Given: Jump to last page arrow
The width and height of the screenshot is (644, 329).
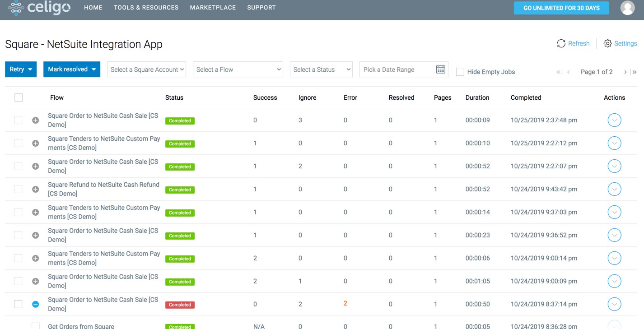Looking at the screenshot, I should pos(635,72).
